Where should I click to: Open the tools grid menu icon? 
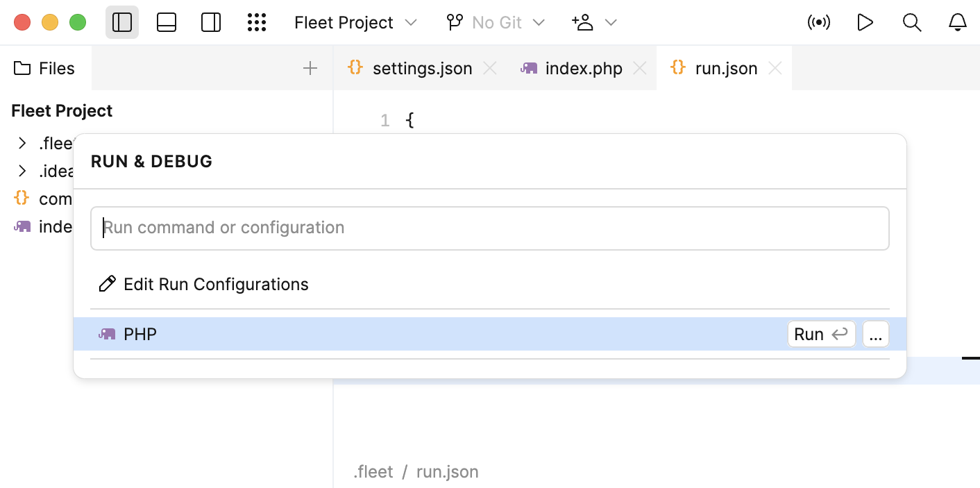257,23
